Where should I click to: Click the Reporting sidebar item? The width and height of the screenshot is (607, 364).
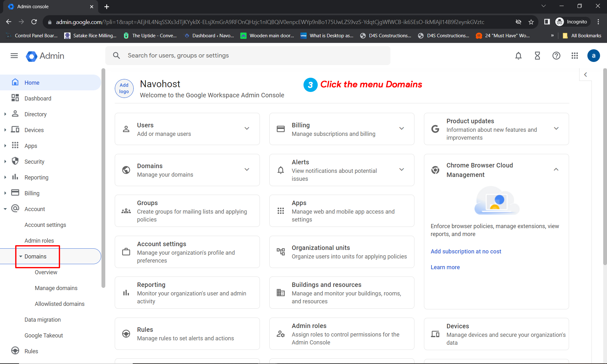(36, 177)
